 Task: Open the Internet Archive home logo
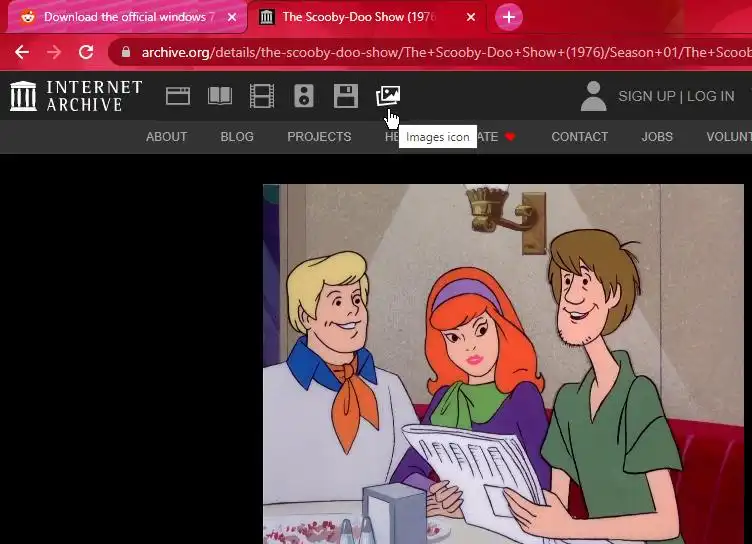[76, 95]
